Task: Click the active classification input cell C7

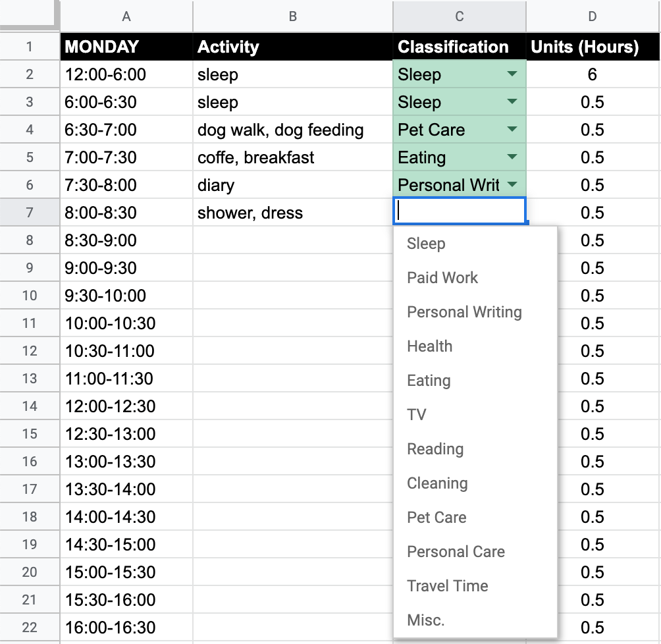Action: [x=460, y=211]
